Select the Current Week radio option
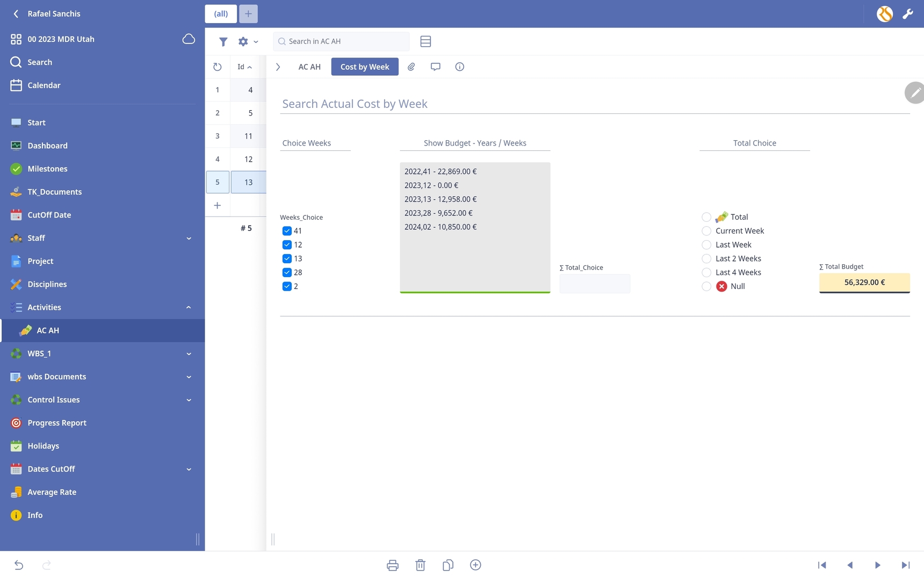 (706, 231)
